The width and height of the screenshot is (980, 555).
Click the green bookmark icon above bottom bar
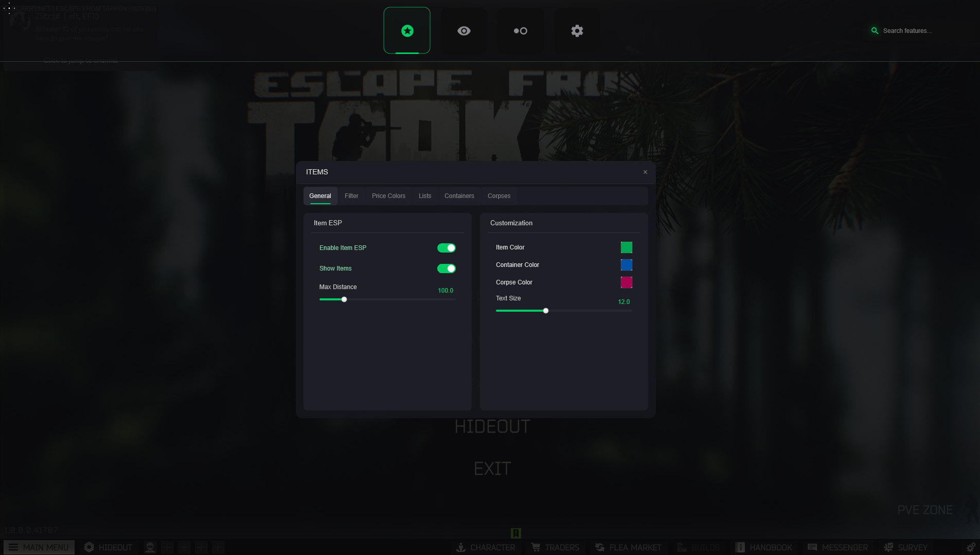[x=516, y=533]
